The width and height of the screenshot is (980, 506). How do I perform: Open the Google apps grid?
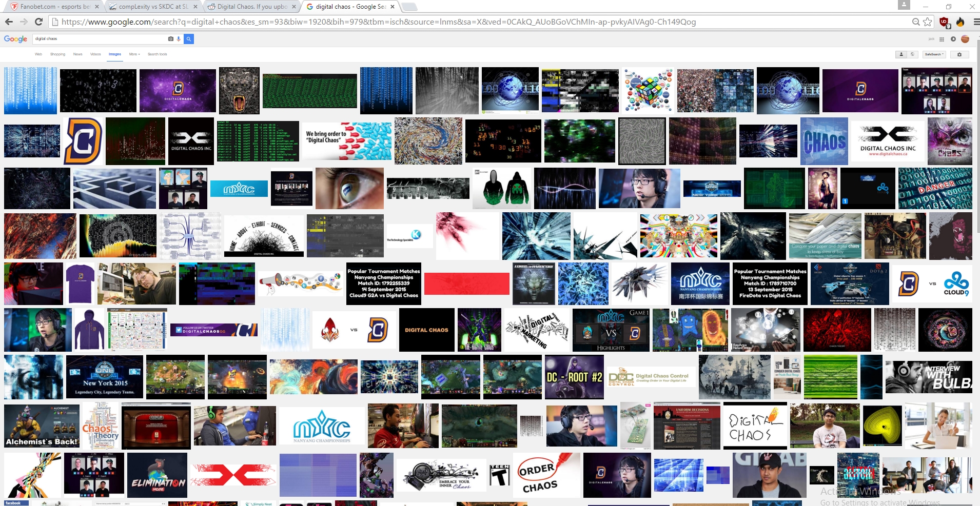coord(942,39)
